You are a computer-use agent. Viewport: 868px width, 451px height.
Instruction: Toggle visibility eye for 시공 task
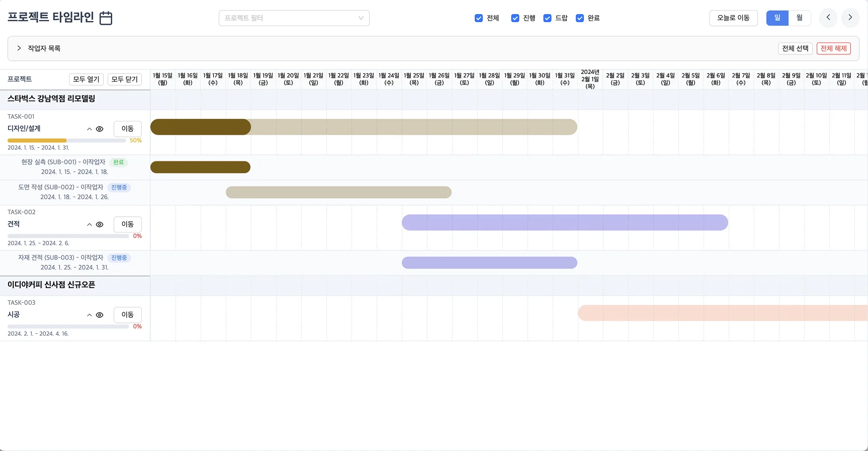coord(100,315)
